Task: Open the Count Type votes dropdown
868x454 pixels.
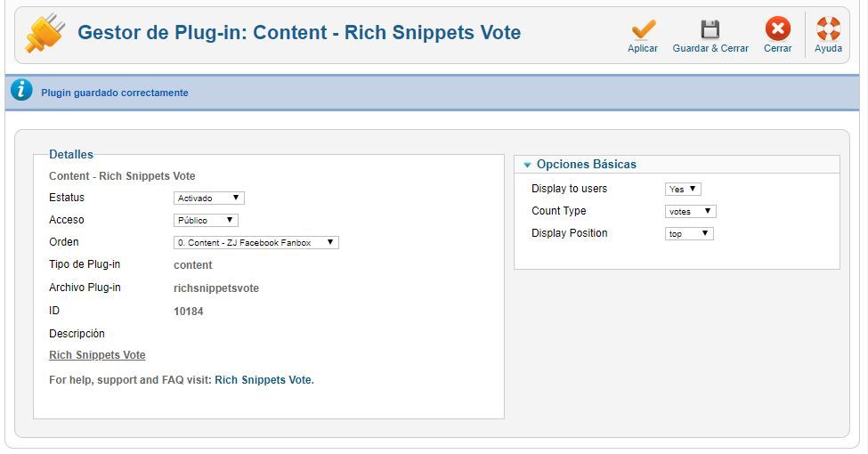Action: click(x=690, y=212)
